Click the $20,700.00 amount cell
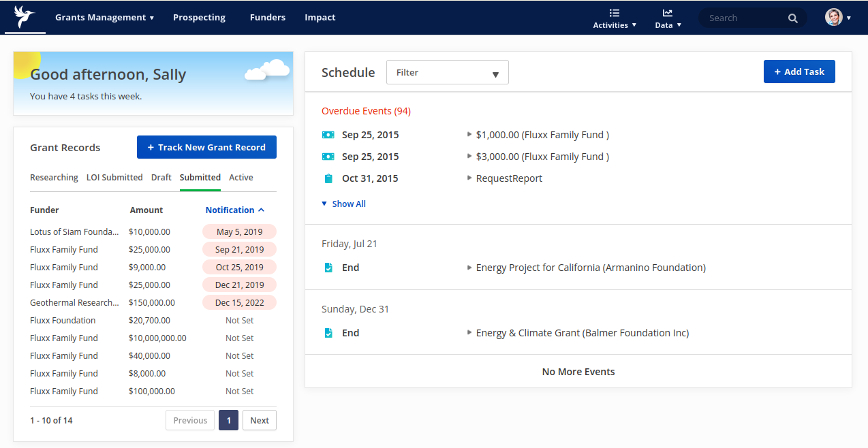 (x=149, y=320)
